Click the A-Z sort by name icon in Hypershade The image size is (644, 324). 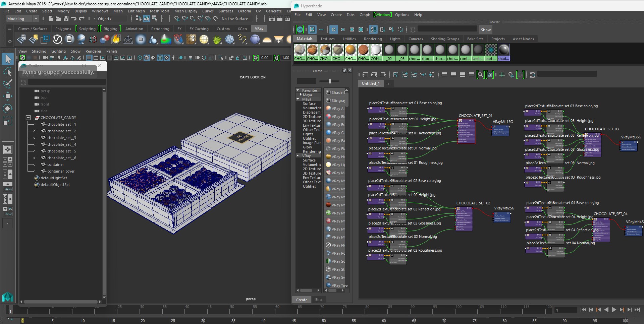tap(373, 29)
